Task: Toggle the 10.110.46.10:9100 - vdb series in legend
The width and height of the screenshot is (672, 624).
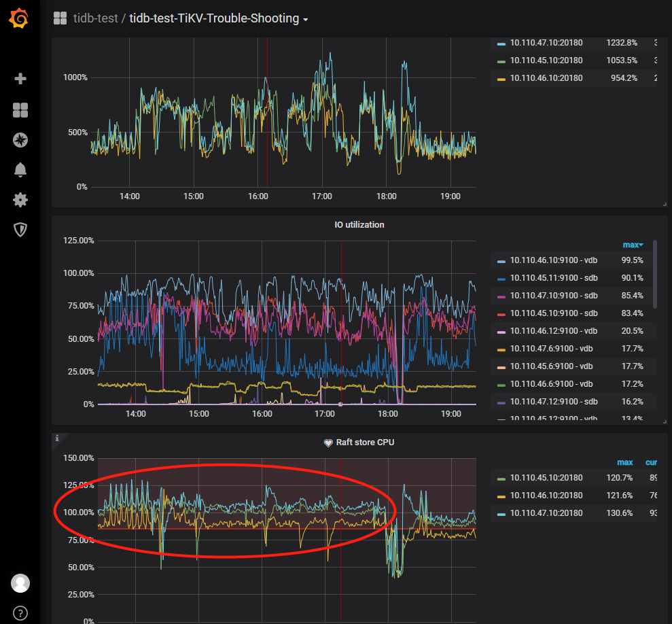Action: tap(554, 260)
